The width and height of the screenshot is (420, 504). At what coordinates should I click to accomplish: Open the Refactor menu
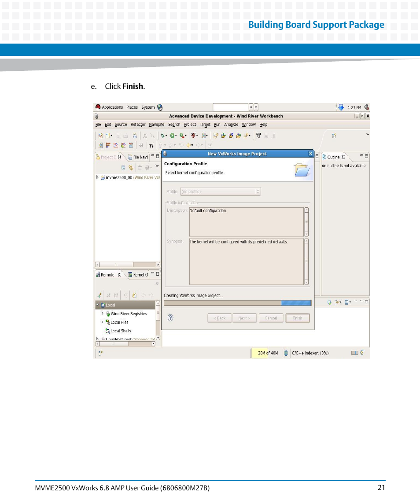(138, 125)
